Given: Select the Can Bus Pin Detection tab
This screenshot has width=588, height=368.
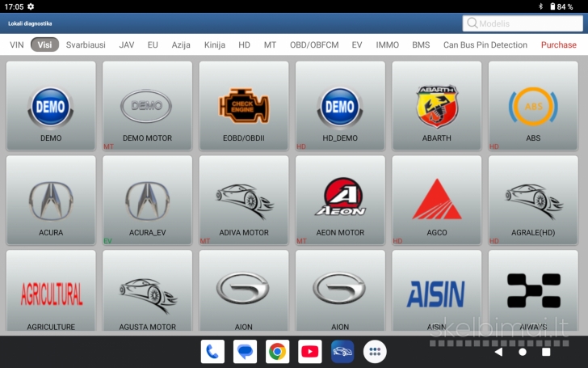Looking at the screenshot, I should point(485,45).
